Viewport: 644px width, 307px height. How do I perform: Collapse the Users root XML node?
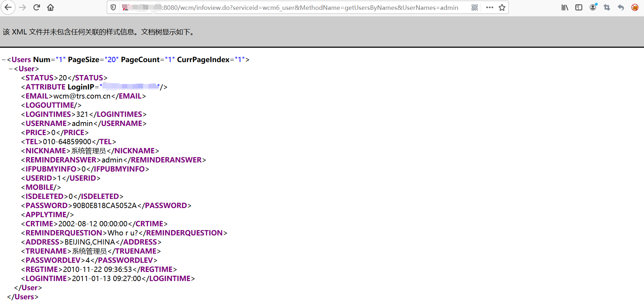[x=4, y=60]
